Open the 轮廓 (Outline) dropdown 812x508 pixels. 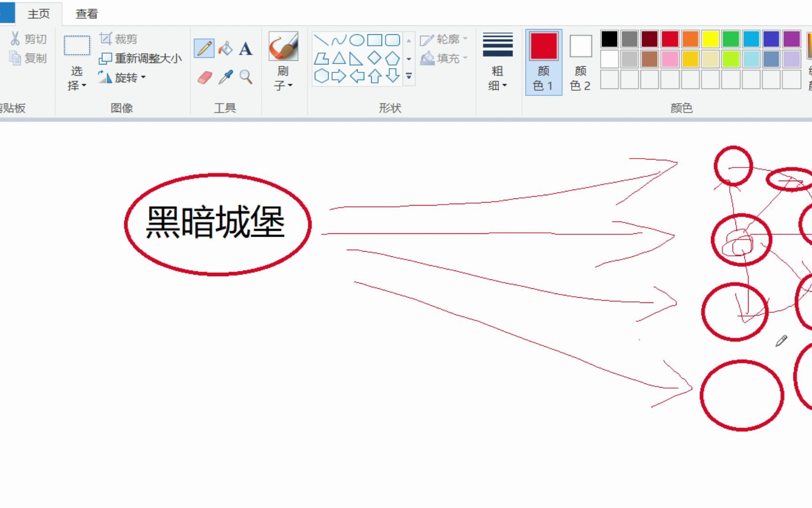coord(444,39)
